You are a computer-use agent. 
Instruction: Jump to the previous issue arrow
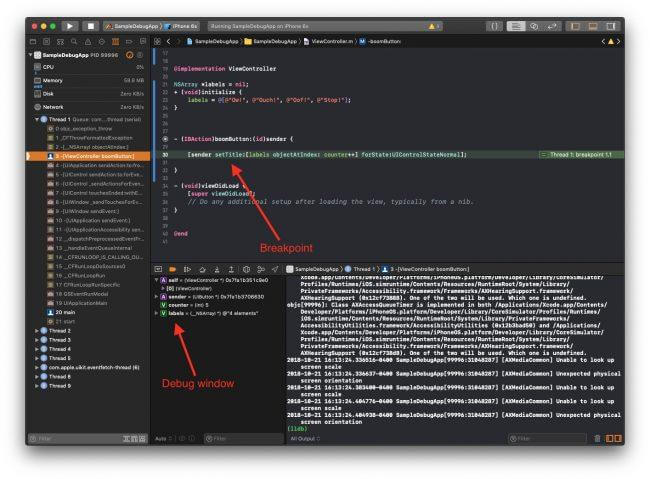603,41
